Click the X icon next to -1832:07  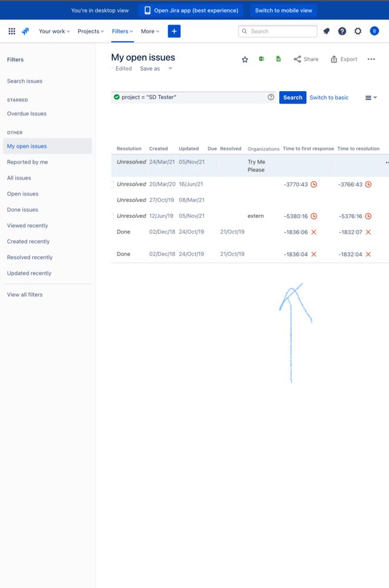tap(368, 232)
